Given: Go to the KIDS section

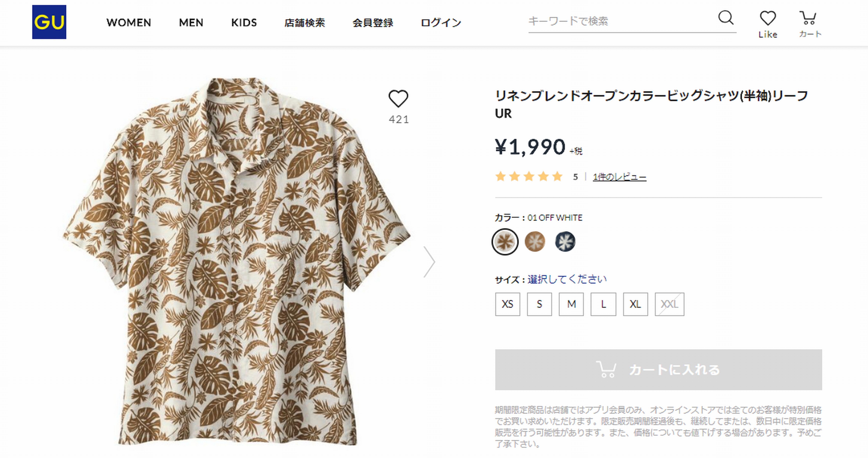Looking at the screenshot, I should pos(244,23).
